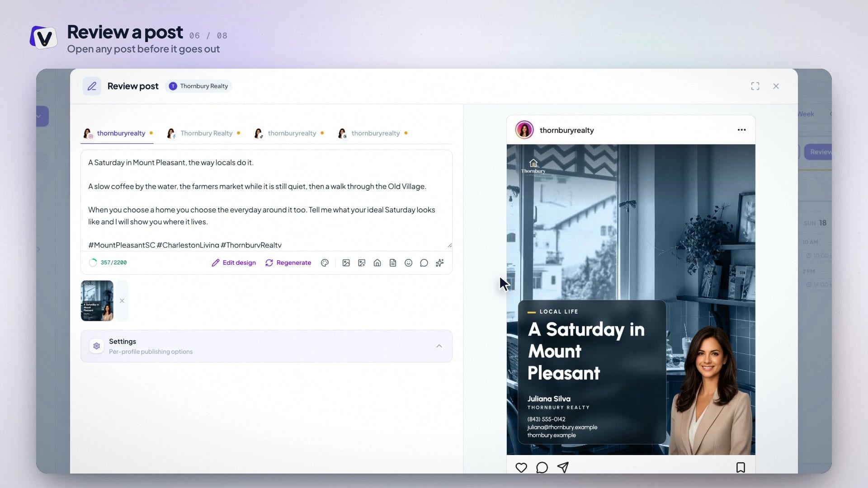
Task: Click the document icon in caption toolbar
Action: [x=393, y=263]
